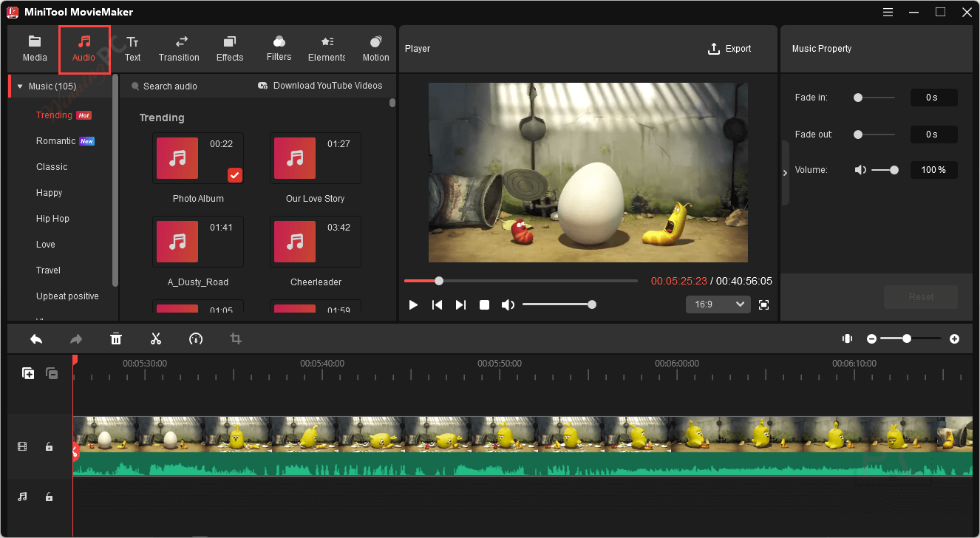Viewport: 980px width, 538px height.
Task: Toggle the video track lock
Action: (x=49, y=446)
